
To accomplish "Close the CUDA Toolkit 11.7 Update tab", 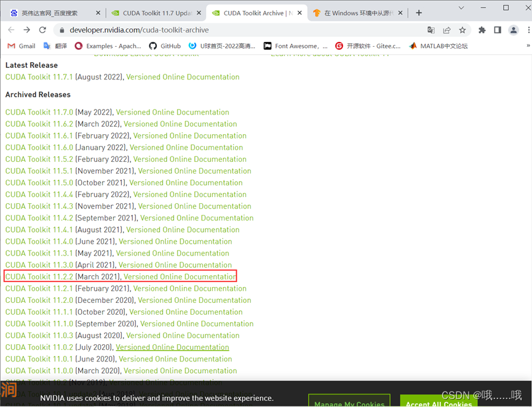I will coord(199,13).
